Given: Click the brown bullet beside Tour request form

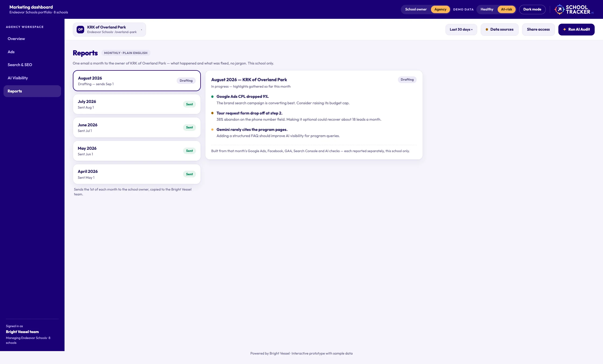Looking at the screenshot, I should [212, 113].
